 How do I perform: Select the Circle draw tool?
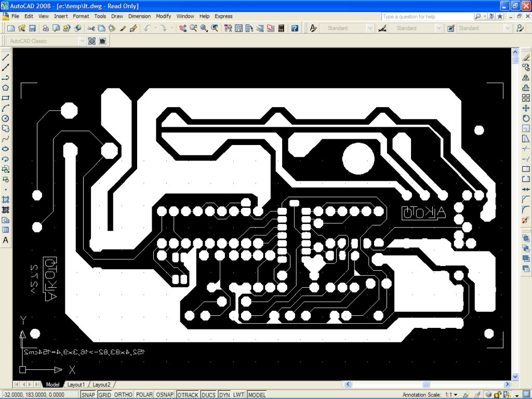5,118
